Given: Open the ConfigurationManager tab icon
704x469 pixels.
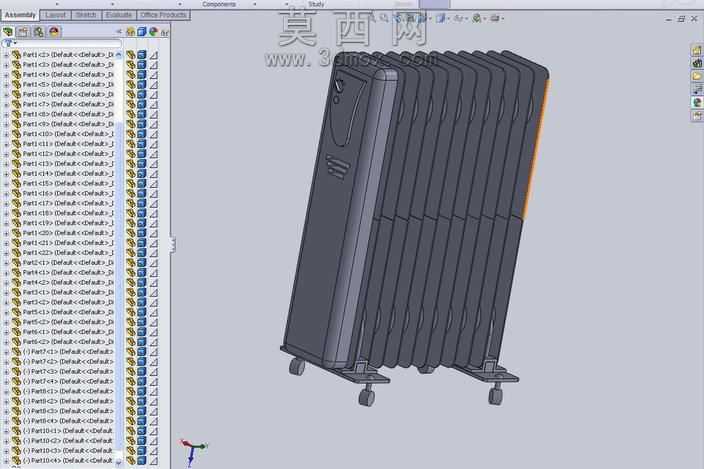Looking at the screenshot, I should [39, 32].
